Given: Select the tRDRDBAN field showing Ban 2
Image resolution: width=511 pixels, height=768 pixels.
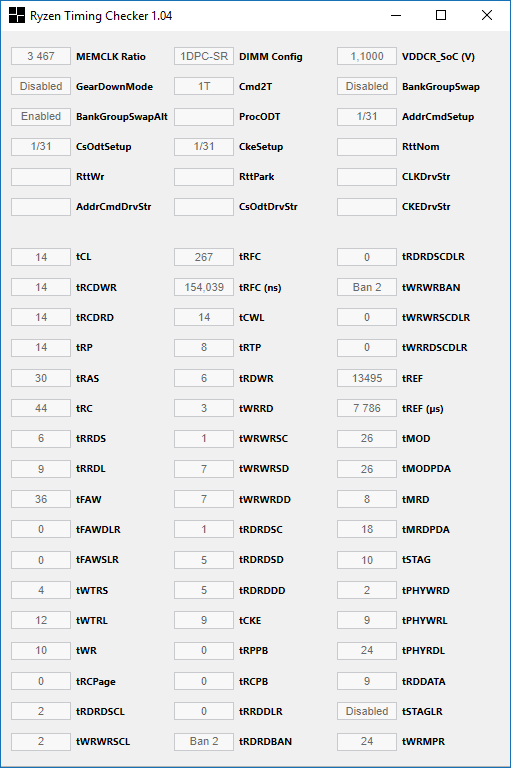Looking at the screenshot, I should (204, 742).
